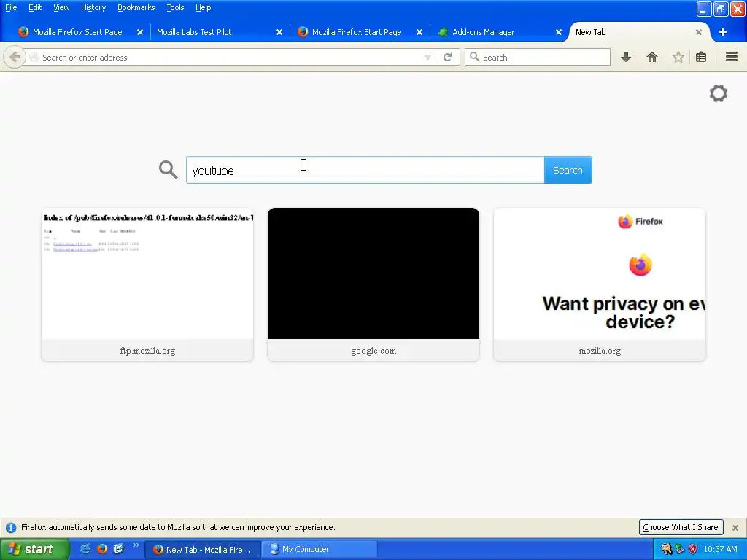Show bookmarks list icon
747x560 pixels.
pyautogui.click(x=701, y=57)
